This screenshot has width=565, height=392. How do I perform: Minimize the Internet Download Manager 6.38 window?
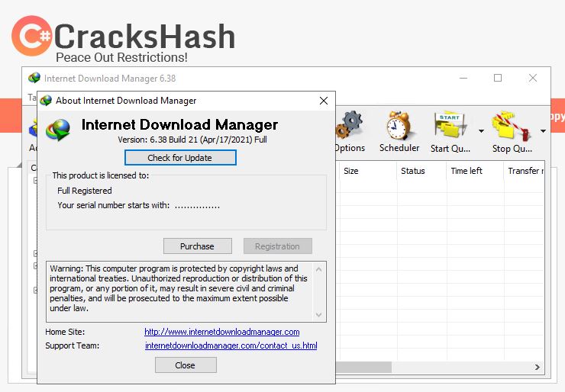pos(463,78)
